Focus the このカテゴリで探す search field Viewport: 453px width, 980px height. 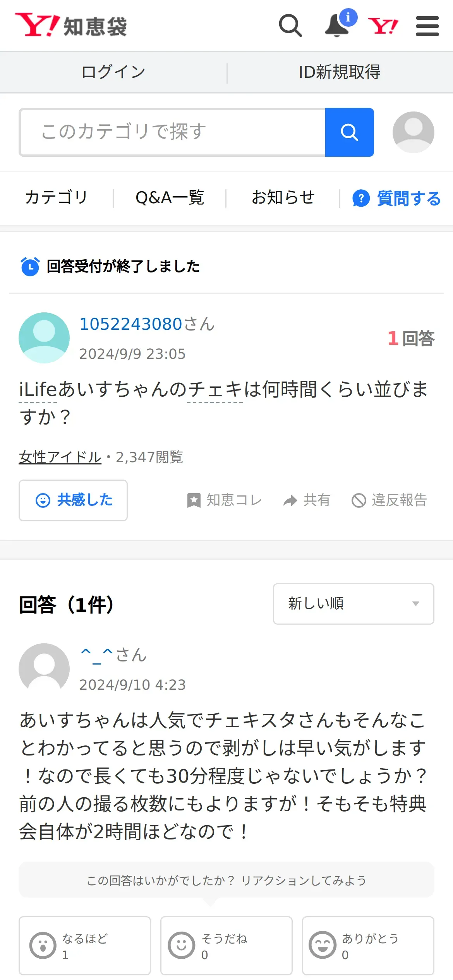point(172,132)
